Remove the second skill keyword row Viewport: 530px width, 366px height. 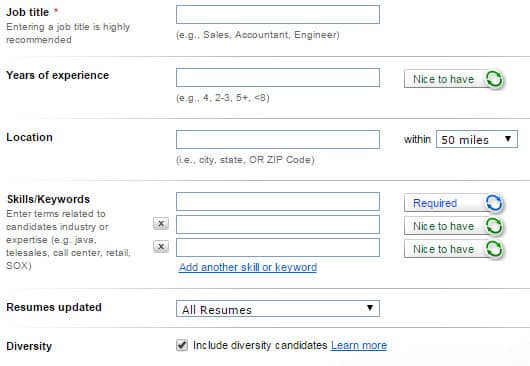pos(161,223)
